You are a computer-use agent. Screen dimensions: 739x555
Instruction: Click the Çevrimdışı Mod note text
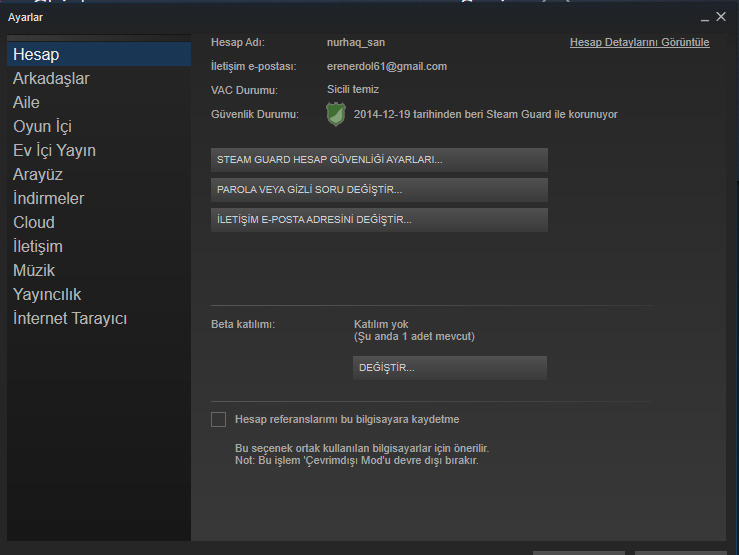[357, 460]
